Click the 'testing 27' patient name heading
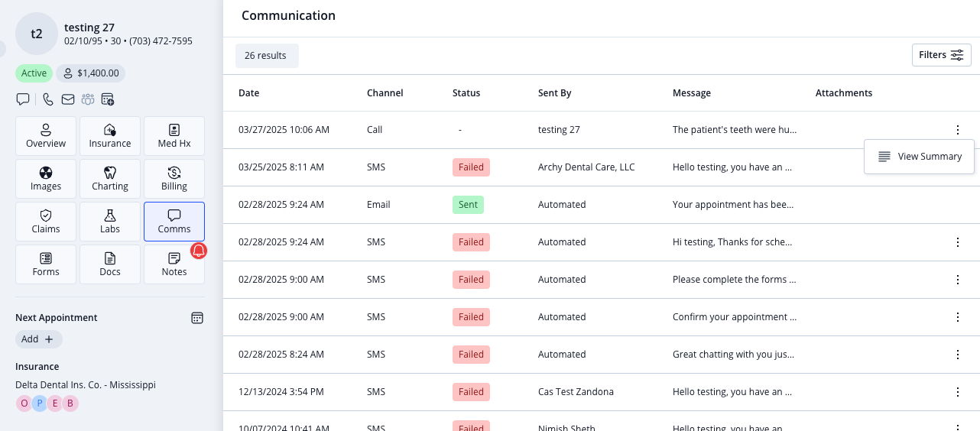 [89, 28]
